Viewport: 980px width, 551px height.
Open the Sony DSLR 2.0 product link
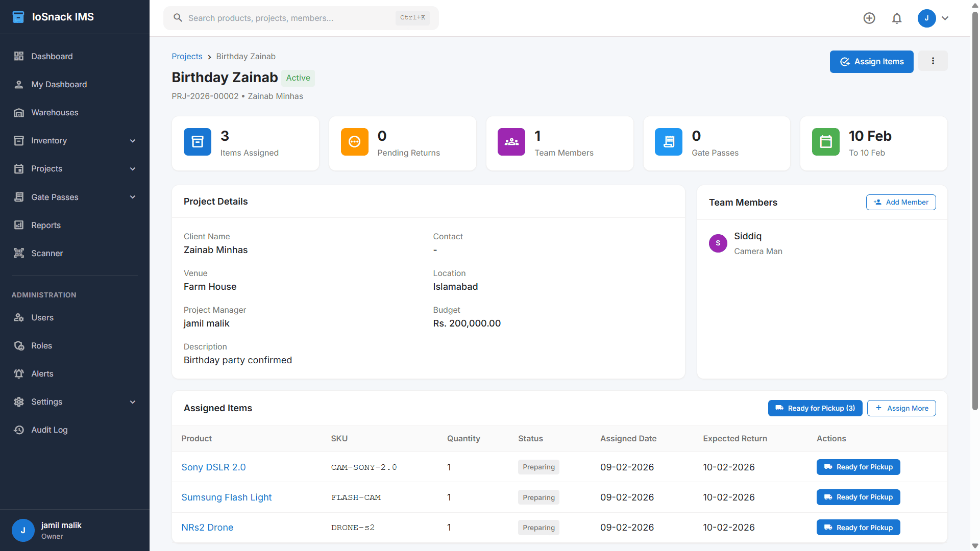[x=213, y=467]
